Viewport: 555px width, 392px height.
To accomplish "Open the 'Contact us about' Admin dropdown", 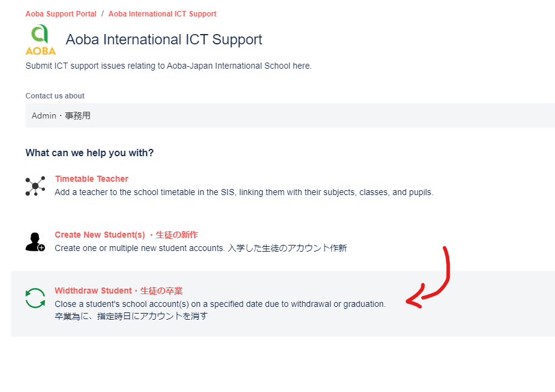I will [290, 115].
